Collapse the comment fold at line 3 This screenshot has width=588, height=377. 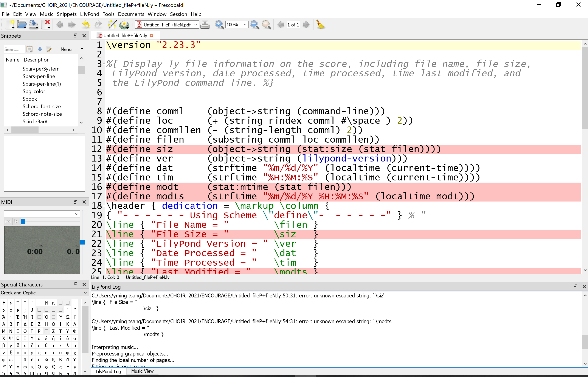(x=104, y=64)
